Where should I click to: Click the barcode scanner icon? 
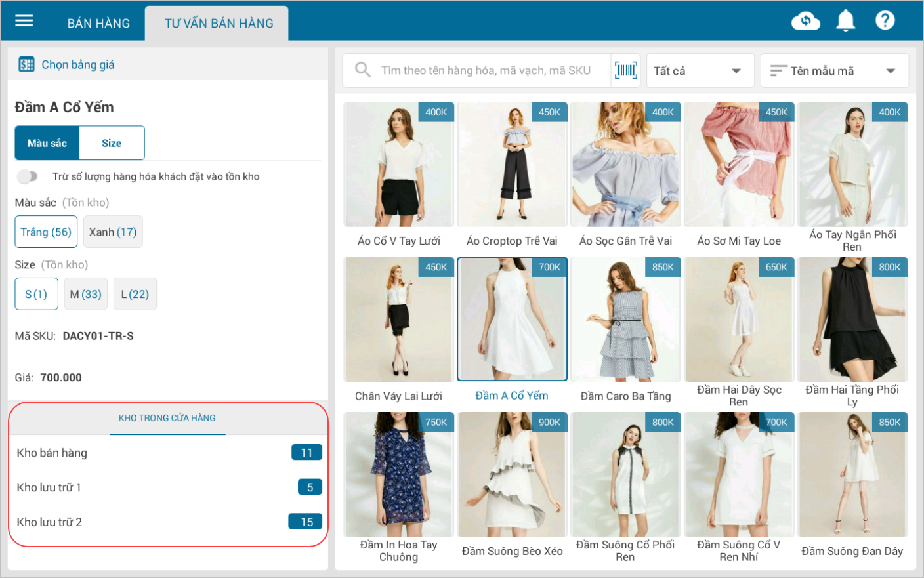click(625, 70)
